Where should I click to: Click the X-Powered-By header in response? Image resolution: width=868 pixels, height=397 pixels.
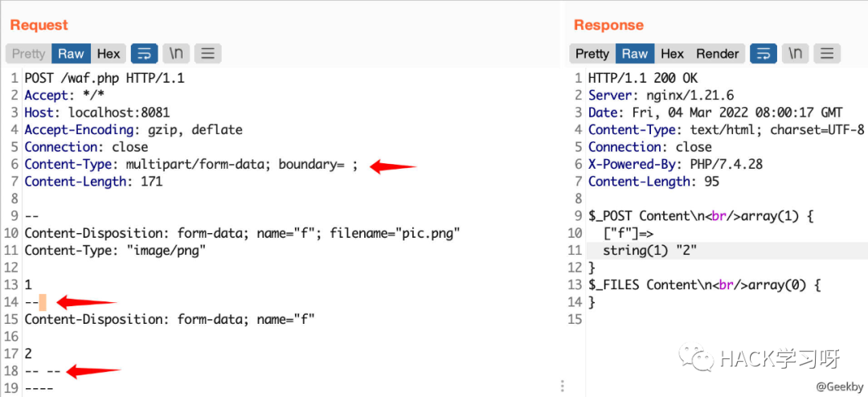pyautogui.click(x=675, y=165)
